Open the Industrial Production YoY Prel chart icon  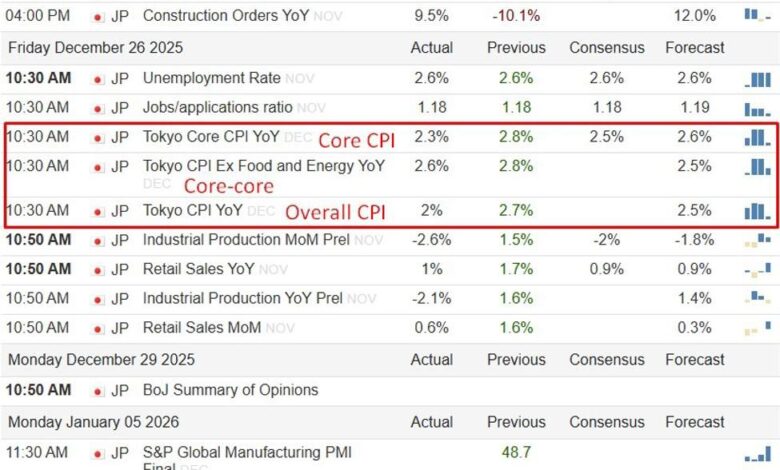tap(757, 299)
